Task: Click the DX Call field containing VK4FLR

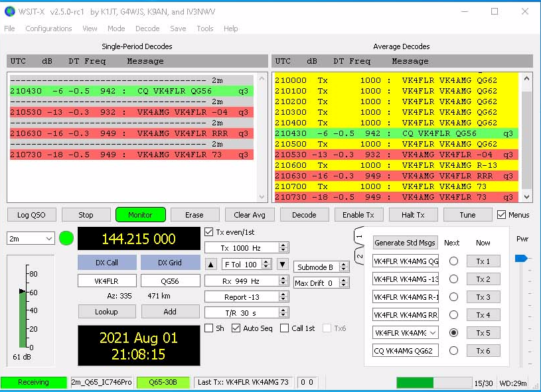Action: click(x=107, y=281)
